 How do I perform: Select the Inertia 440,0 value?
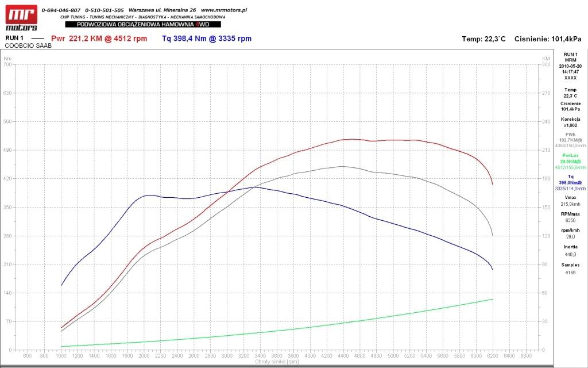pos(570,251)
